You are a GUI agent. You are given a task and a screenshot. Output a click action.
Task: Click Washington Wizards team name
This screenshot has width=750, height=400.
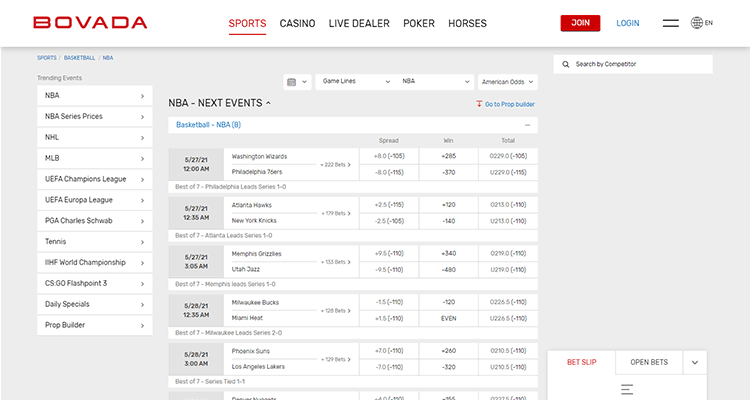tap(259, 156)
